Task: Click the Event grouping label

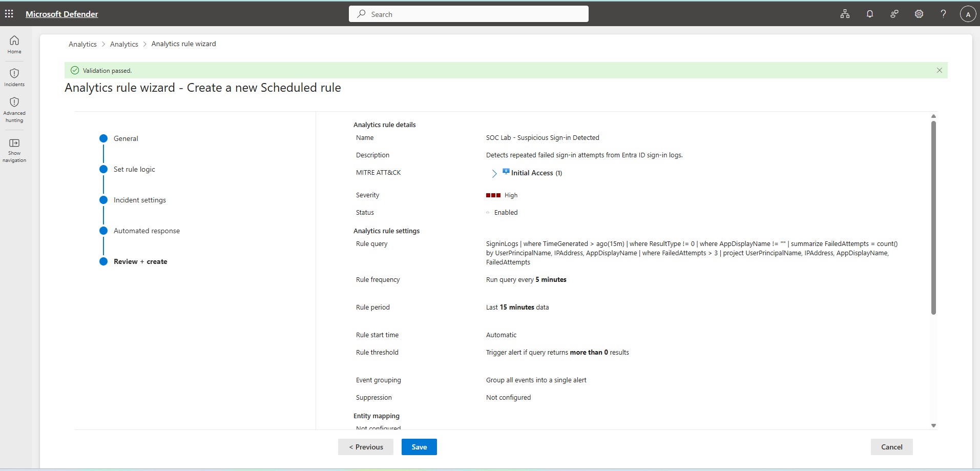Action: click(379, 380)
